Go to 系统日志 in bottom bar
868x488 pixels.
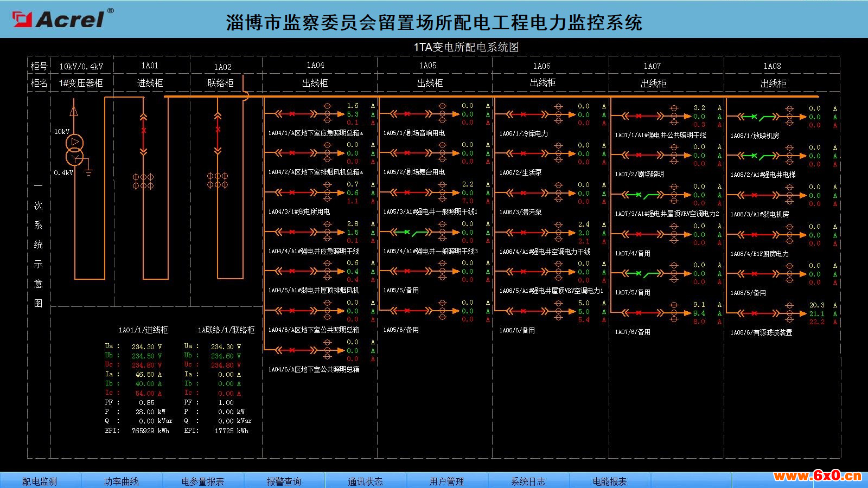click(528, 481)
